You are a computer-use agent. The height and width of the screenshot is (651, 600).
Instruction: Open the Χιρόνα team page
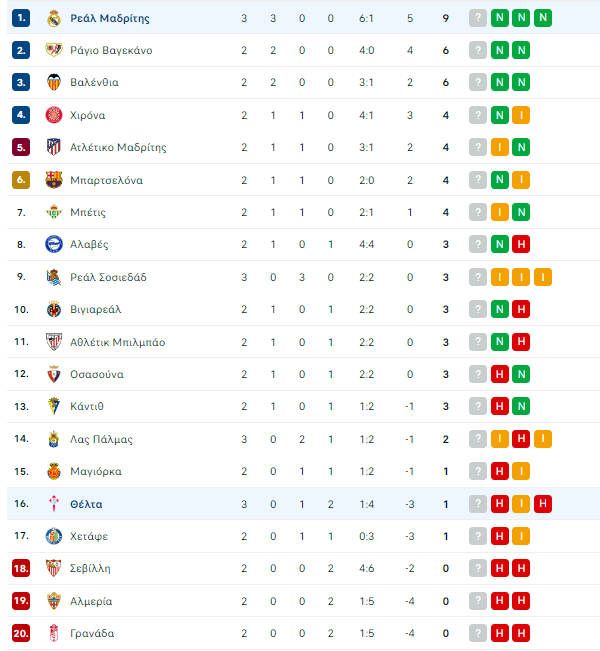(x=87, y=115)
